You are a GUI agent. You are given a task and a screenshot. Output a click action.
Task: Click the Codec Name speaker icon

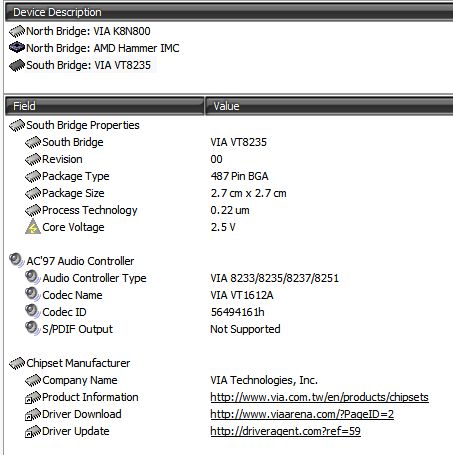(33, 294)
